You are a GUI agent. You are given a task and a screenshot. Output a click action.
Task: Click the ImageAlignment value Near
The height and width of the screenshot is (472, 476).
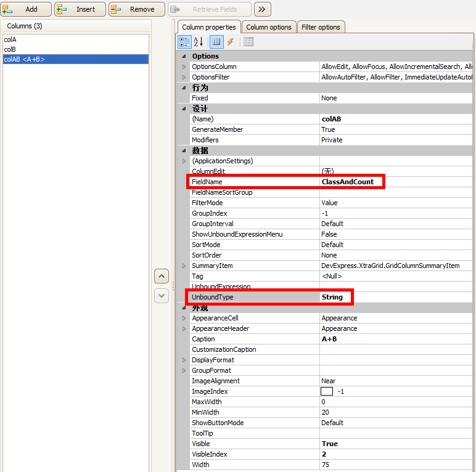pyautogui.click(x=329, y=381)
